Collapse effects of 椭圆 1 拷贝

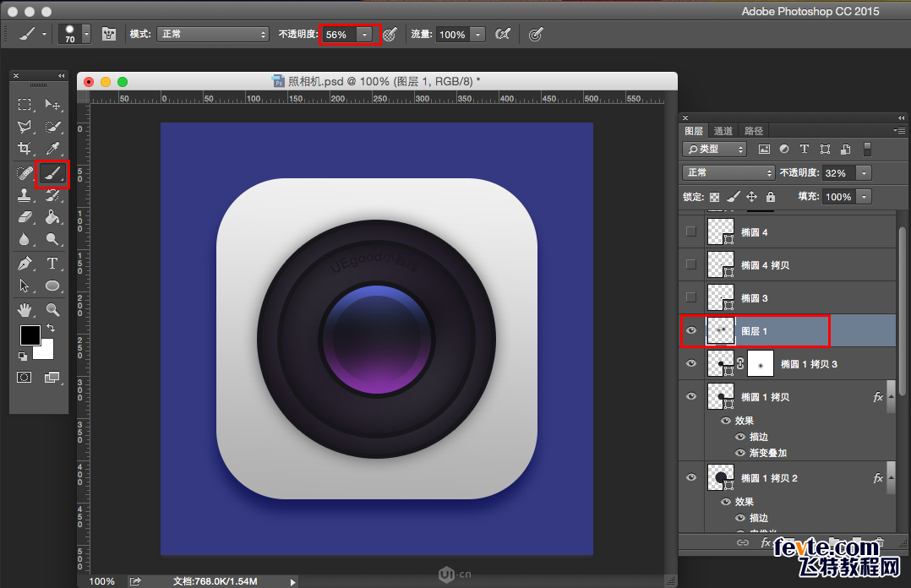892,397
